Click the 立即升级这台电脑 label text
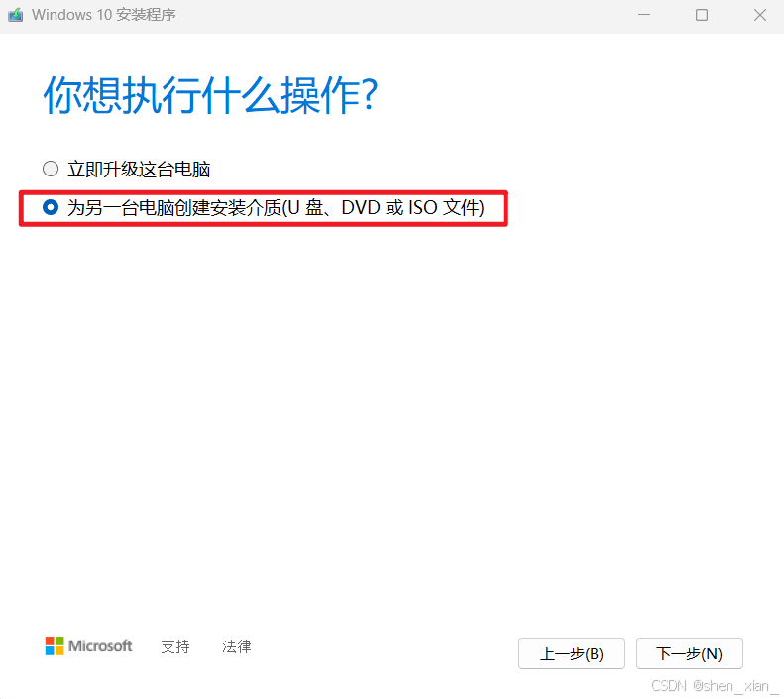 [x=139, y=170]
